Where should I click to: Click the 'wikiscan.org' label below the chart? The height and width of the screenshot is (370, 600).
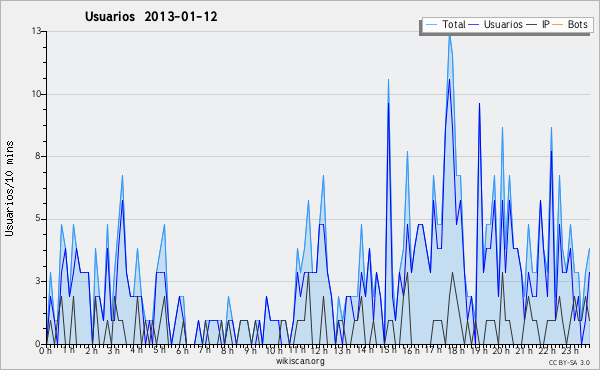[x=300, y=361]
